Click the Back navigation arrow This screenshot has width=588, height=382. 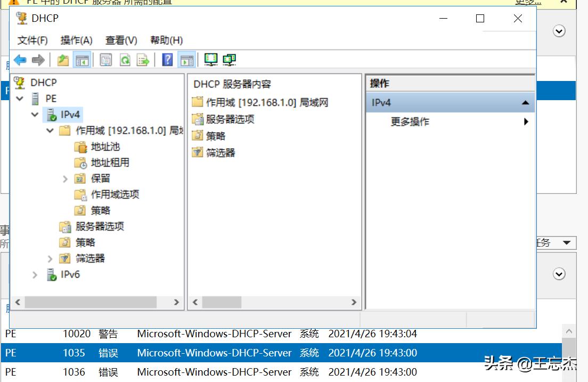[20, 60]
